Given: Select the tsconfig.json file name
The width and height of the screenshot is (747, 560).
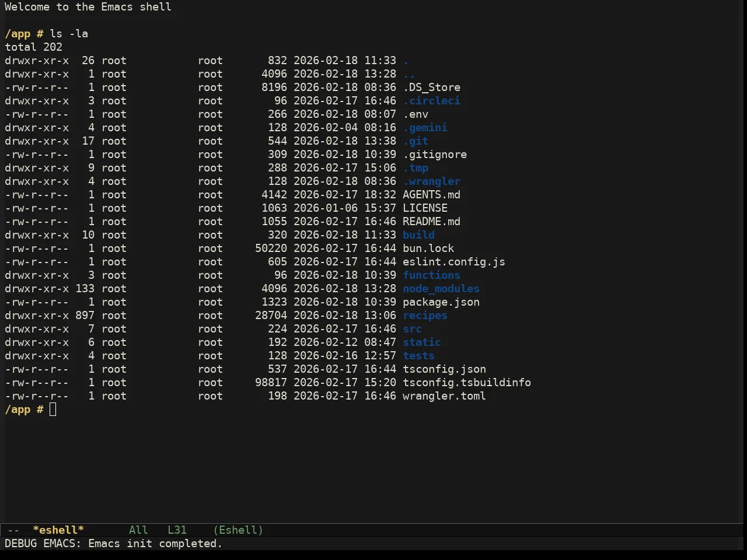Looking at the screenshot, I should pos(444,369).
